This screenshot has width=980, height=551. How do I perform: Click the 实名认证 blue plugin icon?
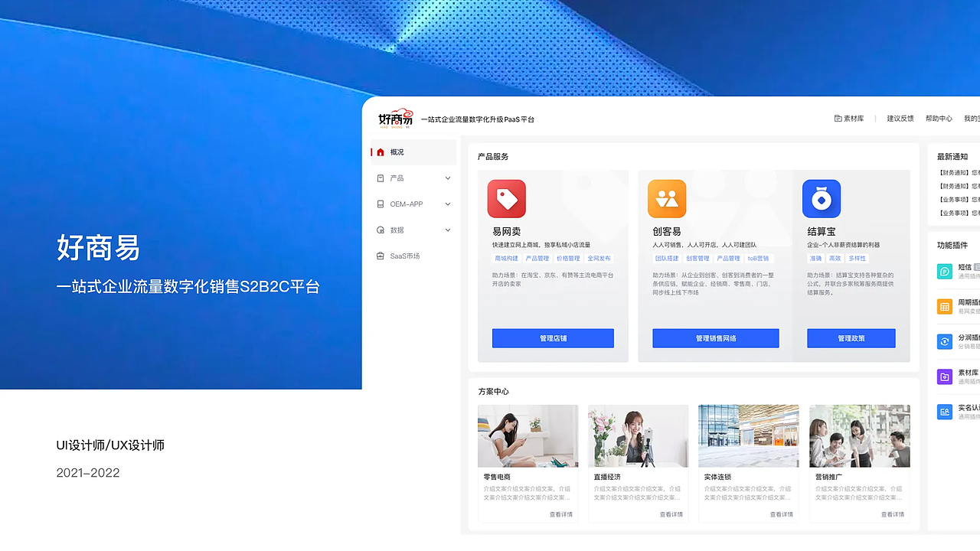pyautogui.click(x=943, y=412)
